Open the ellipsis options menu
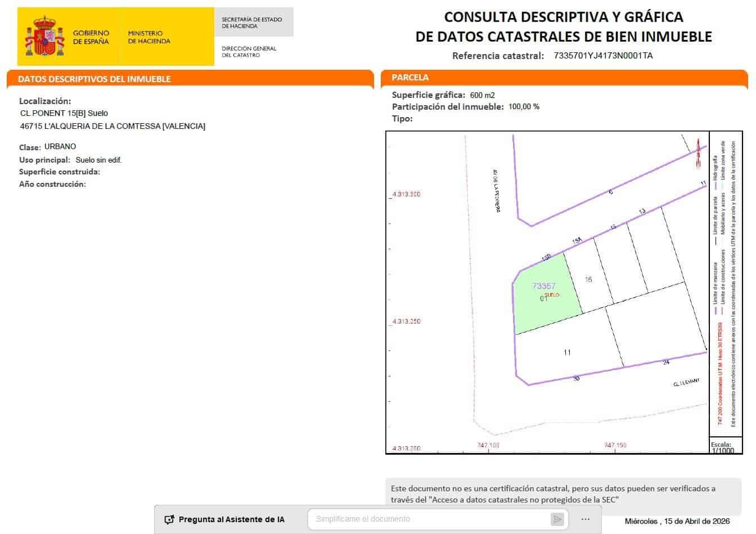Screen dimensions: 756x534 coord(586,519)
